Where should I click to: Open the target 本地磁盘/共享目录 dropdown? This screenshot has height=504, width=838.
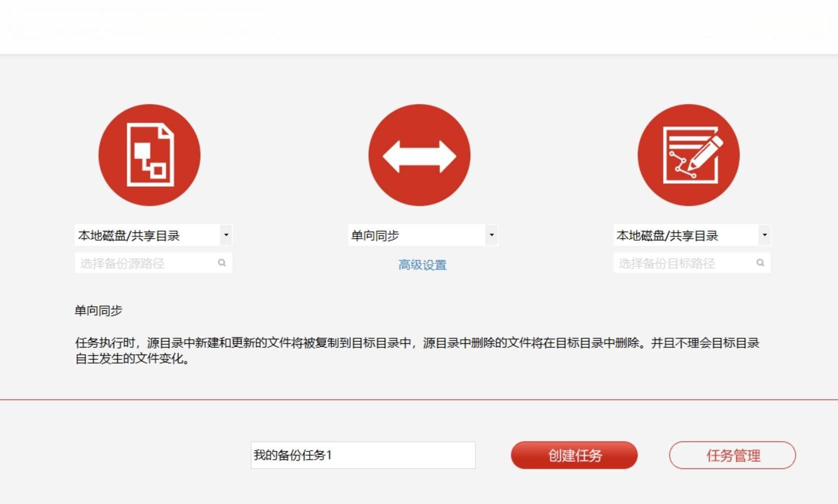(x=692, y=235)
